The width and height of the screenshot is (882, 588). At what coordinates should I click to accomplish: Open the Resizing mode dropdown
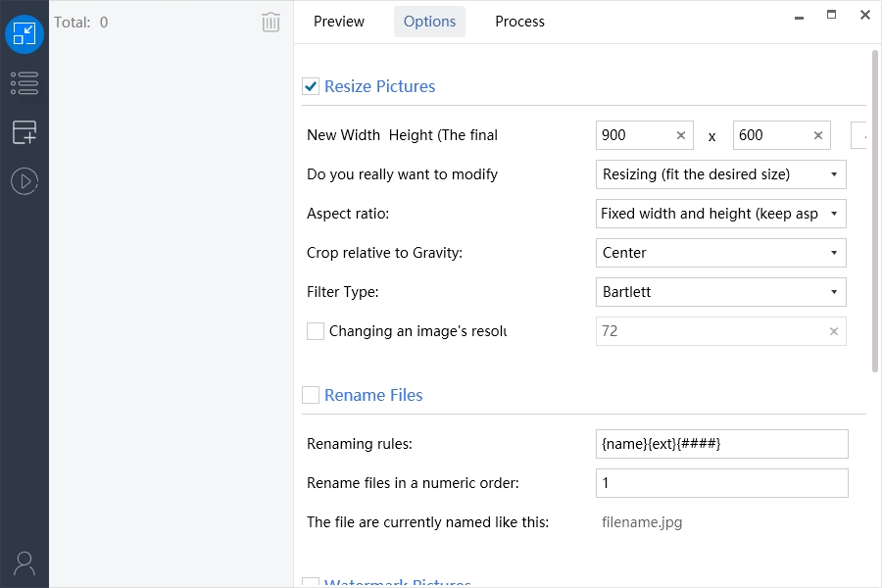click(x=720, y=174)
